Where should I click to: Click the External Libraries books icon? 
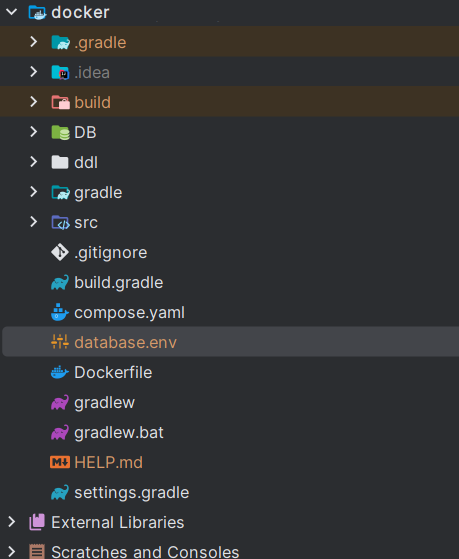click(37, 522)
